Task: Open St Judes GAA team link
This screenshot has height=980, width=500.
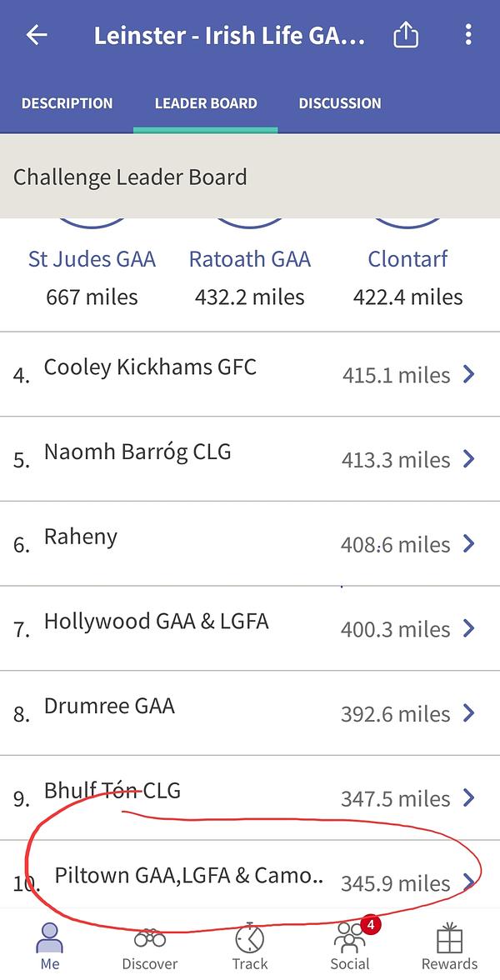Action: tap(92, 259)
